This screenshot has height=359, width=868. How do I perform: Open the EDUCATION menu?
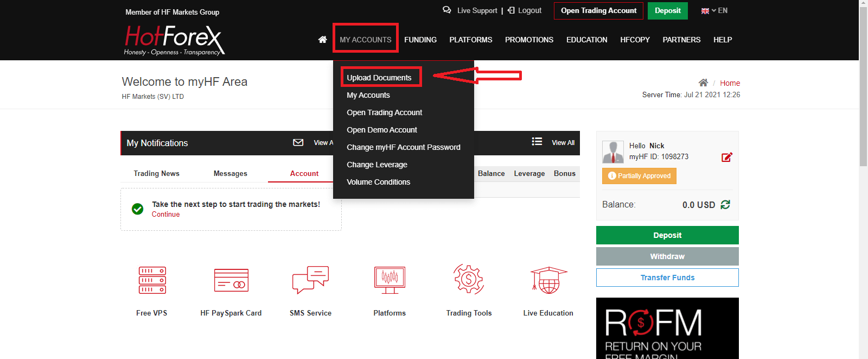click(587, 40)
